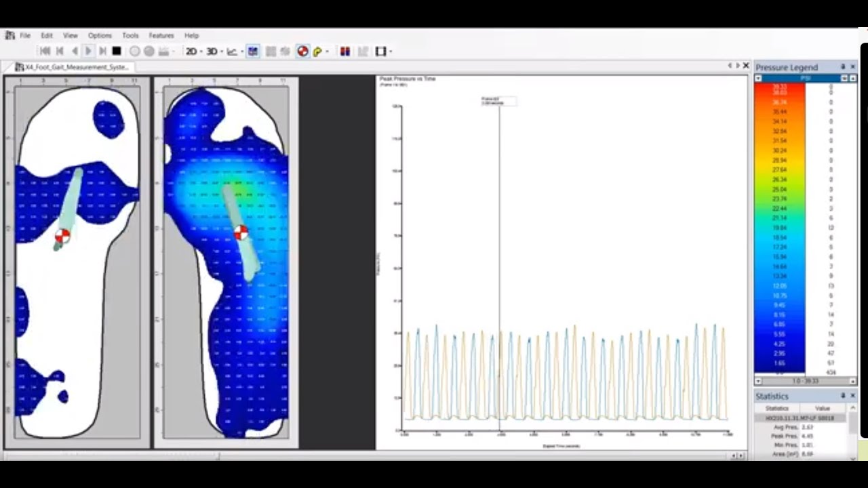Toggle the highlighted sensor grid display icon
Image resolution: width=868 pixels, height=488 pixels.
[253, 52]
